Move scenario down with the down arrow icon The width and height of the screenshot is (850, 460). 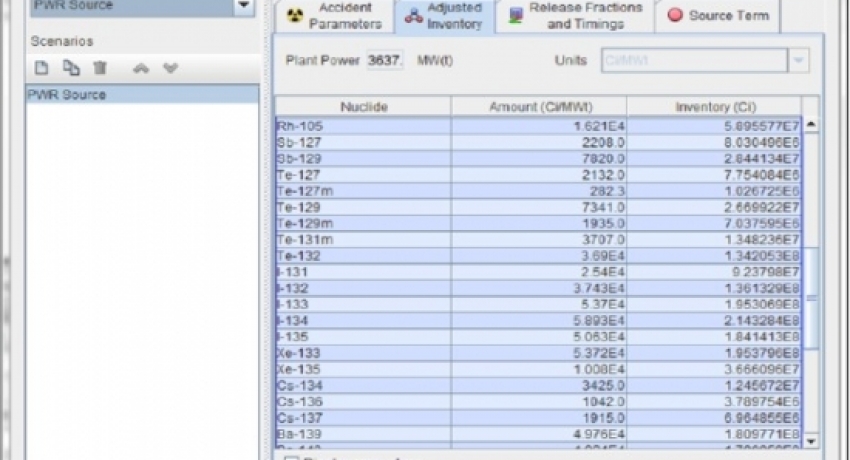coord(170,68)
